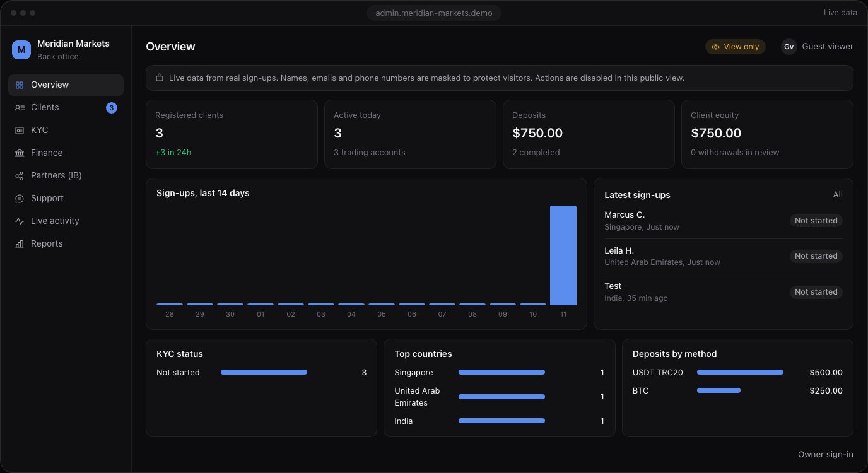
Task: Open the Finance section
Action: [66, 153]
